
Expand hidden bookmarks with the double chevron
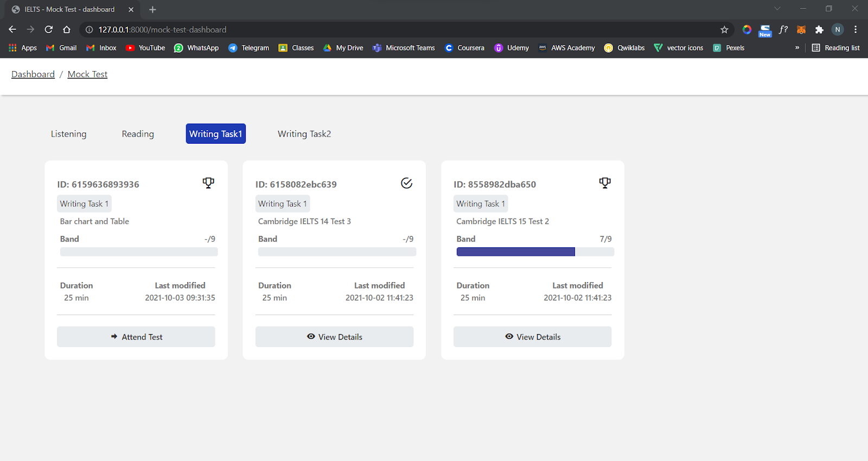point(797,48)
